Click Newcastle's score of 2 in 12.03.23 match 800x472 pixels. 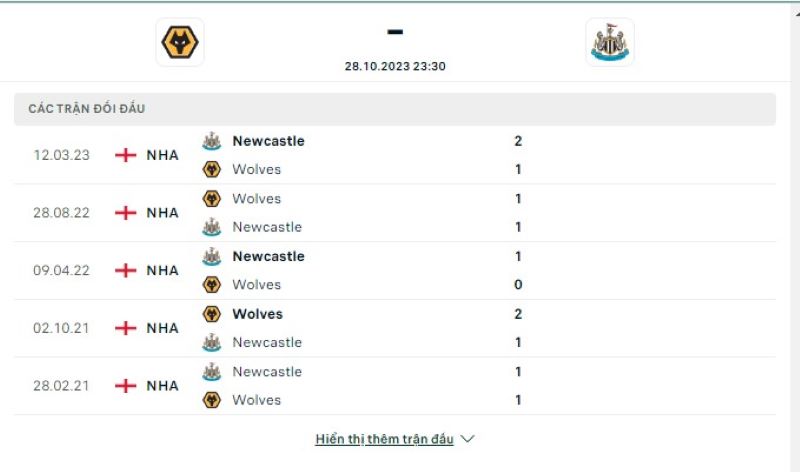518,141
